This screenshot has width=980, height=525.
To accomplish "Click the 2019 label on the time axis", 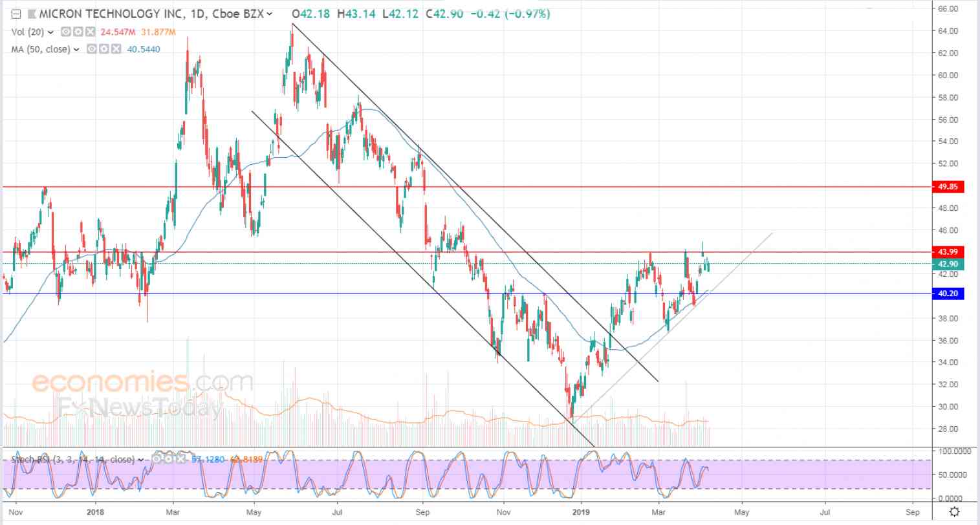I will click(x=582, y=512).
